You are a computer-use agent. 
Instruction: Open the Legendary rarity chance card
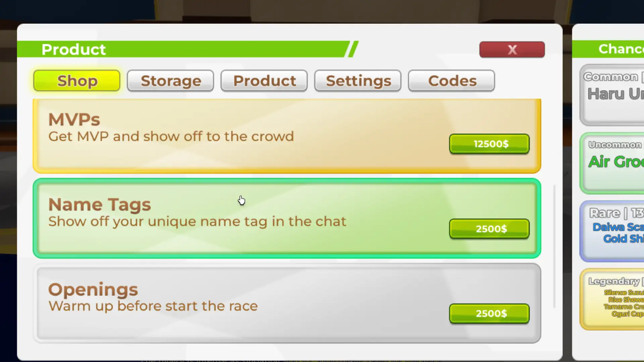click(x=612, y=299)
